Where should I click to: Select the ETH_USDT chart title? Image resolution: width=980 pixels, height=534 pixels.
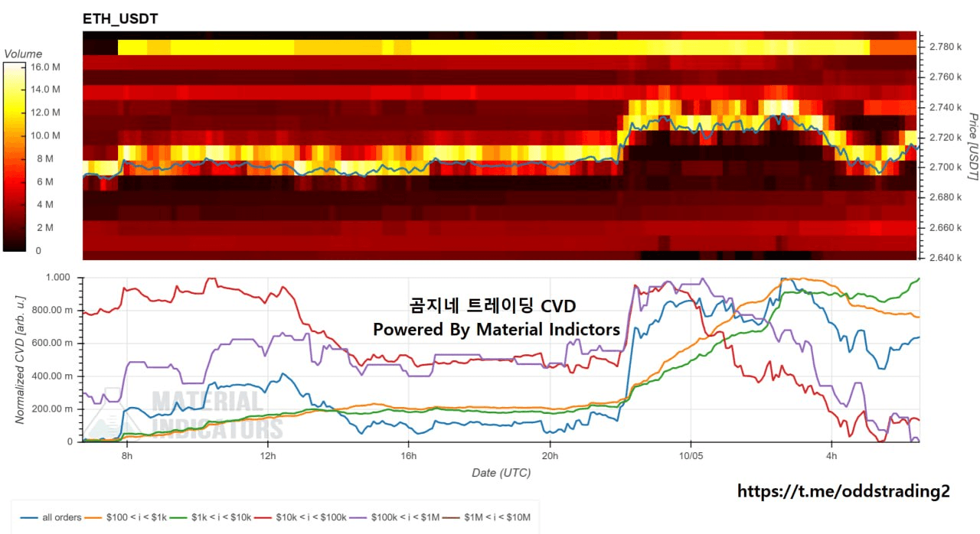point(120,18)
